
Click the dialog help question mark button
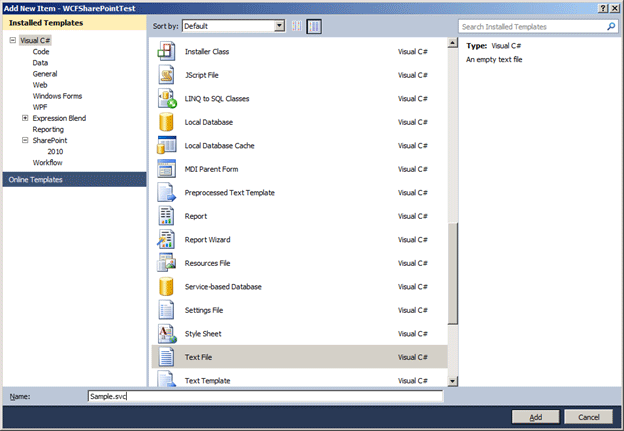(603, 8)
